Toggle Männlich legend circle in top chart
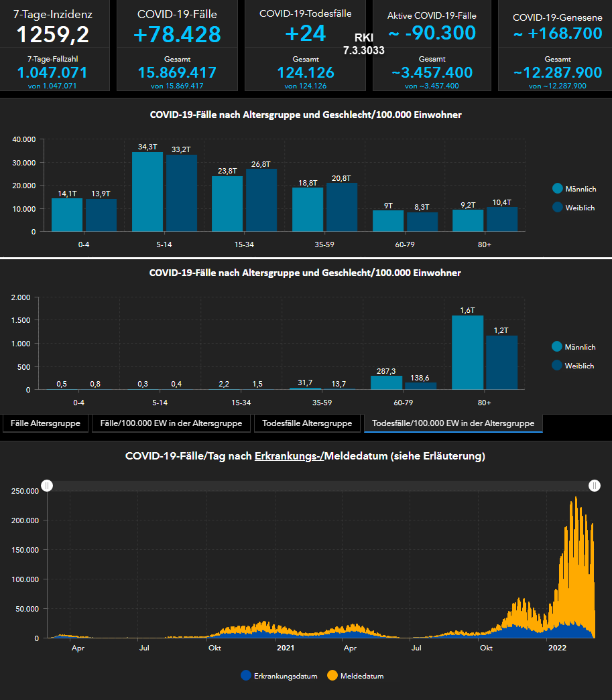 [x=557, y=189]
